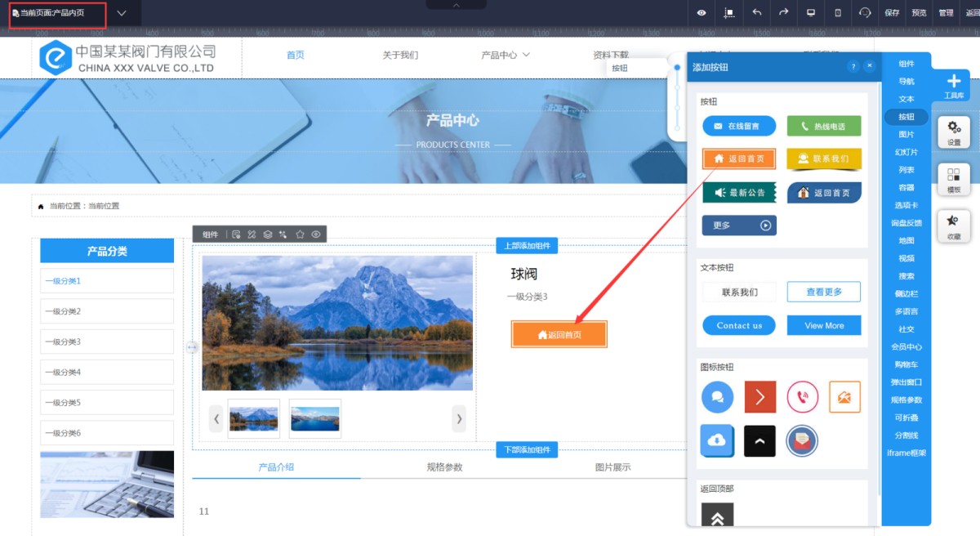Screen dimensions: 980x536
Task: Switch to desktop view with the monitor icon
Action: coord(811,12)
